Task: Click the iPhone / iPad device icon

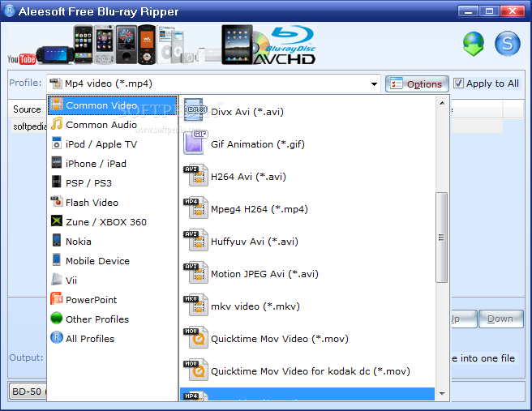Action: click(57, 163)
